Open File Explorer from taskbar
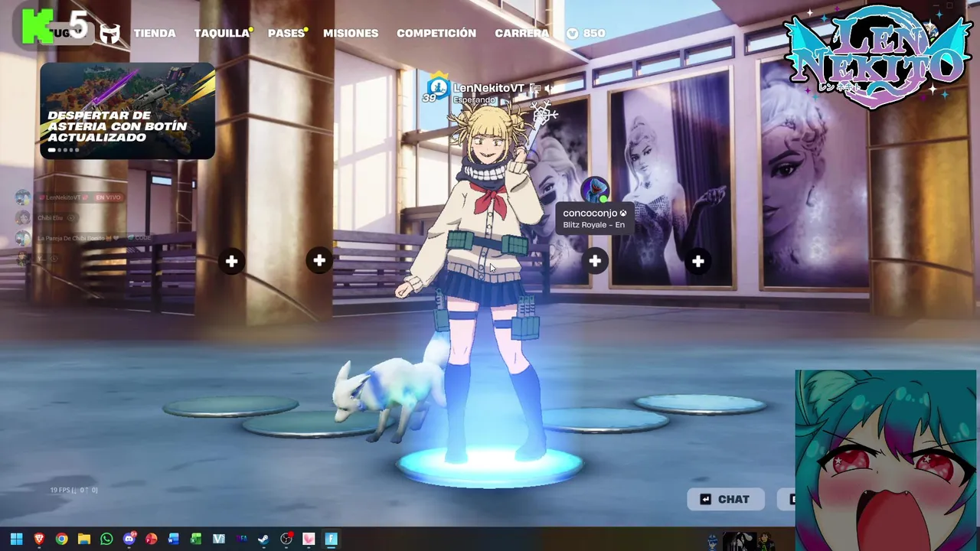 [84, 539]
